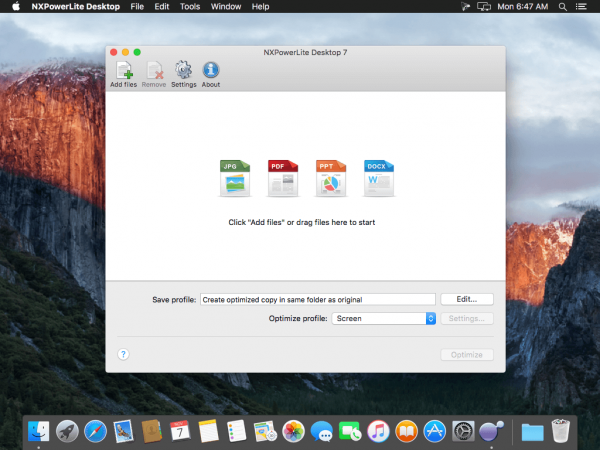Open Reminders from the Dock
Image resolution: width=600 pixels, height=450 pixels.
point(236,431)
